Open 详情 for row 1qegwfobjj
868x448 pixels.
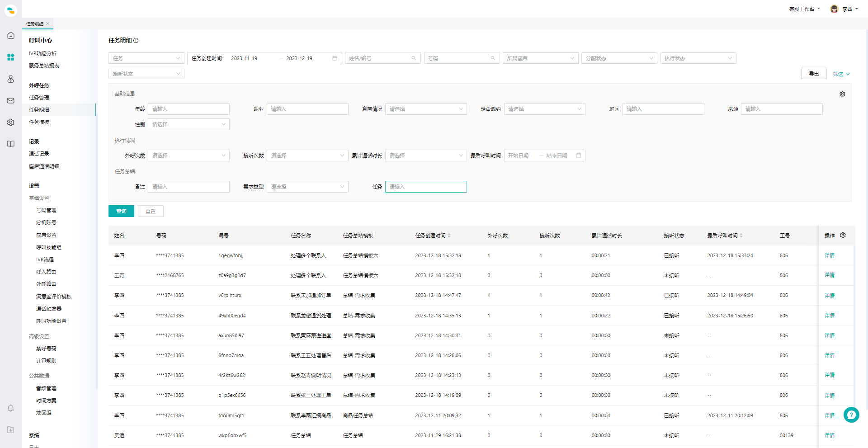tap(829, 255)
